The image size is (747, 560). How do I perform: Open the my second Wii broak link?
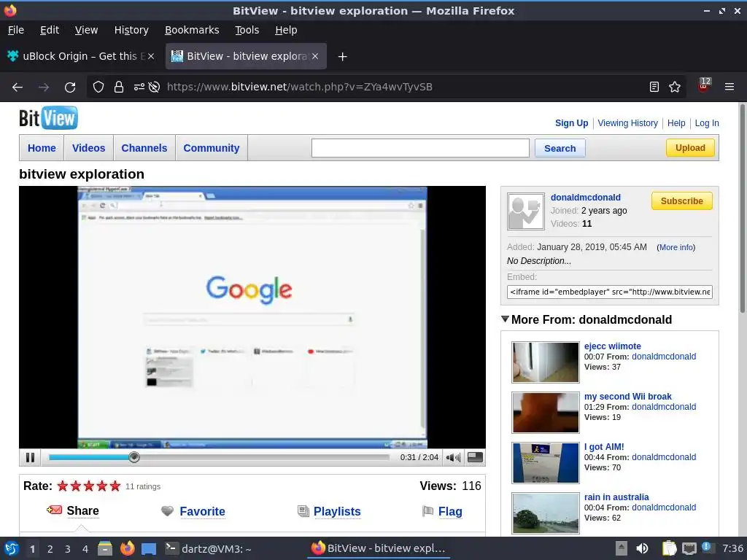[x=627, y=396]
